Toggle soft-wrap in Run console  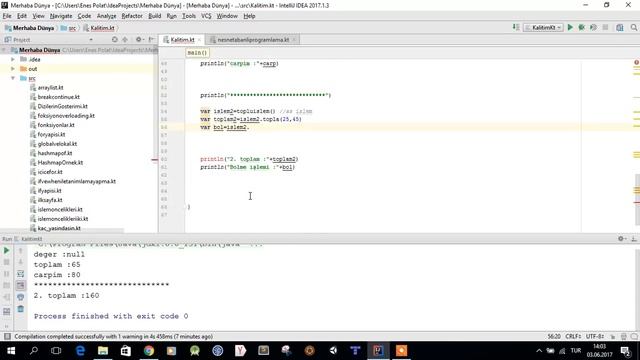tap(20, 273)
